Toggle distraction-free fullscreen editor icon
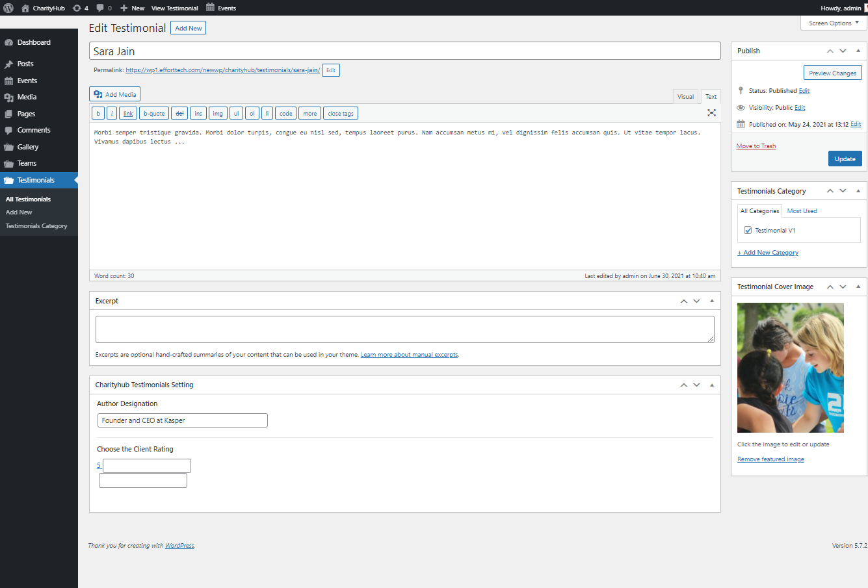This screenshot has height=588, width=868. pos(711,113)
